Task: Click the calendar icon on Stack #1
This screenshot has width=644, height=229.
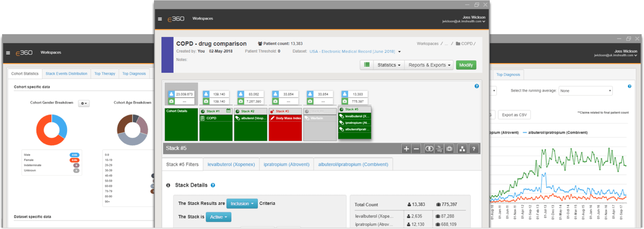Action: click(x=228, y=111)
